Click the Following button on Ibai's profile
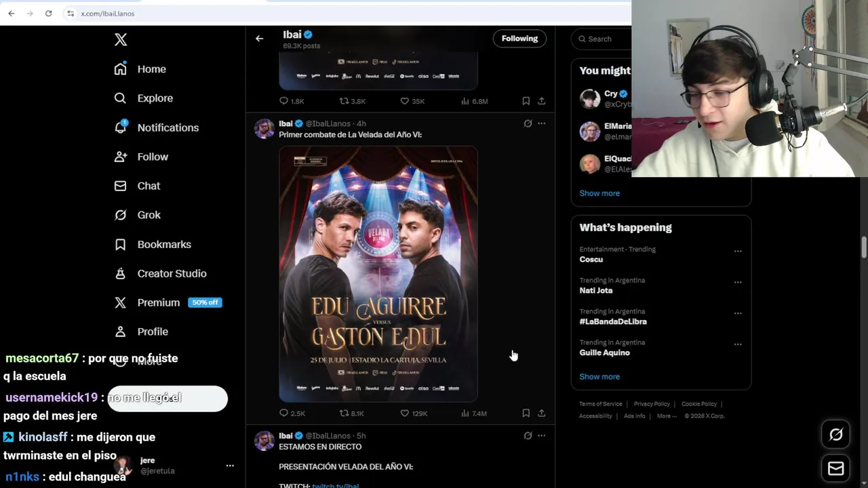Viewport: 868px width, 488px height. click(519, 39)
